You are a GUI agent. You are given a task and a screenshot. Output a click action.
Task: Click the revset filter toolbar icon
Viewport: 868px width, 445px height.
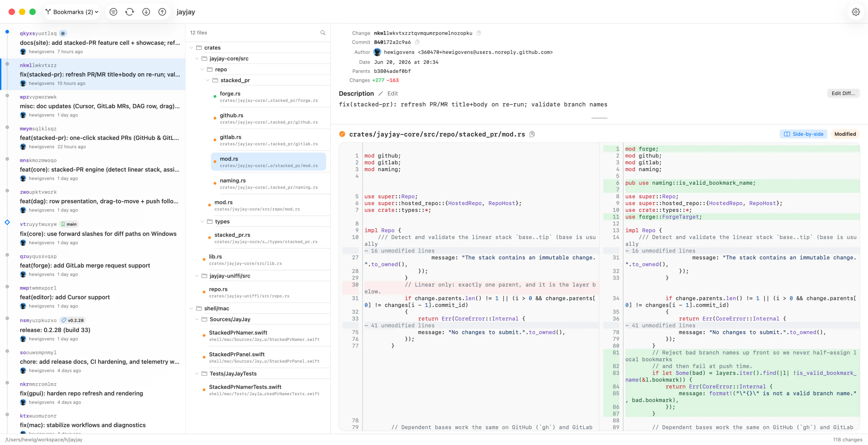tap(114, 12)
